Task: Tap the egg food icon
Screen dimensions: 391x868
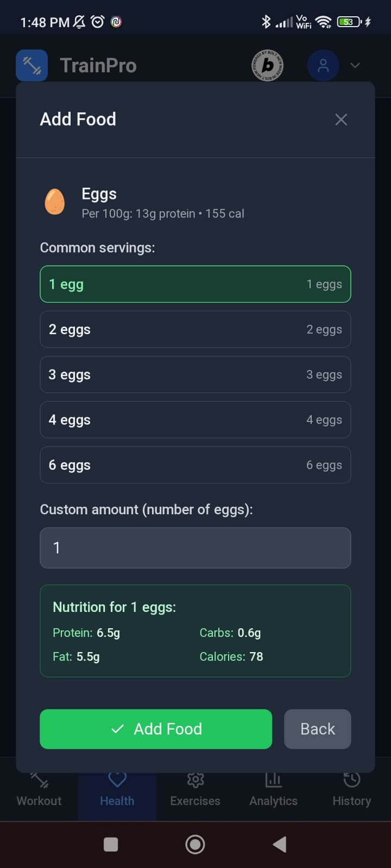Action: pos(55,202)
